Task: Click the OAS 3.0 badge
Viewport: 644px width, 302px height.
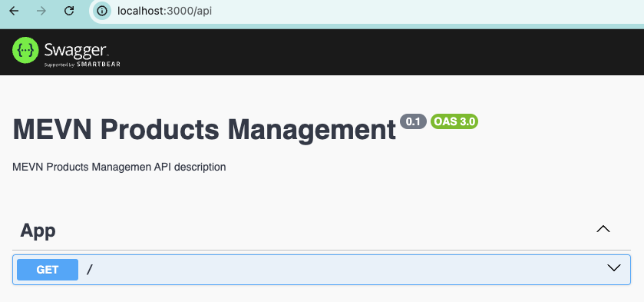Action: coord(454,121)
